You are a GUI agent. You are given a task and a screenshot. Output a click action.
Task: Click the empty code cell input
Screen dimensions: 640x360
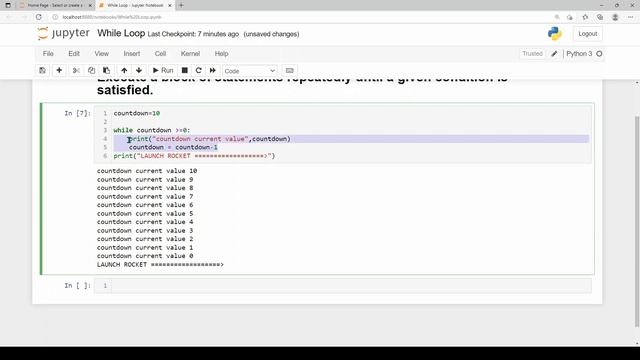(351, 286)
